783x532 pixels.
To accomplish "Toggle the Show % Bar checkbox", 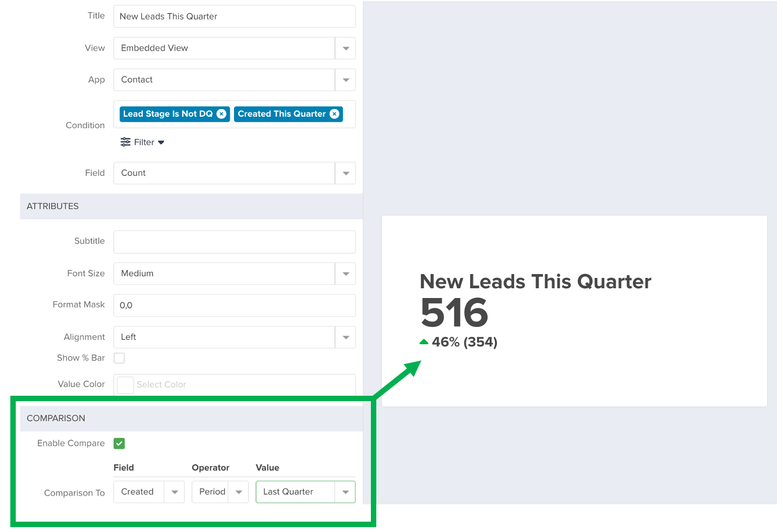I will (x=119, y=358).
